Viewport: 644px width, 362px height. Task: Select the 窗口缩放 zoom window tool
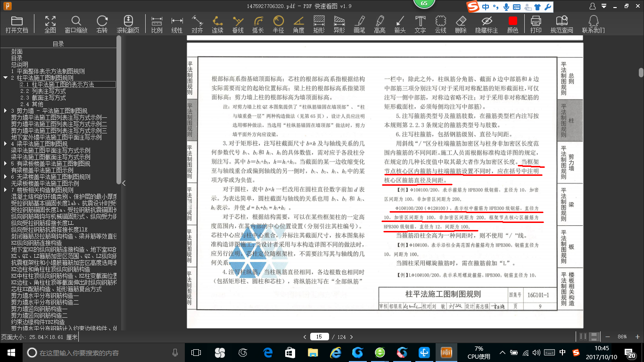tap(76, 25)
